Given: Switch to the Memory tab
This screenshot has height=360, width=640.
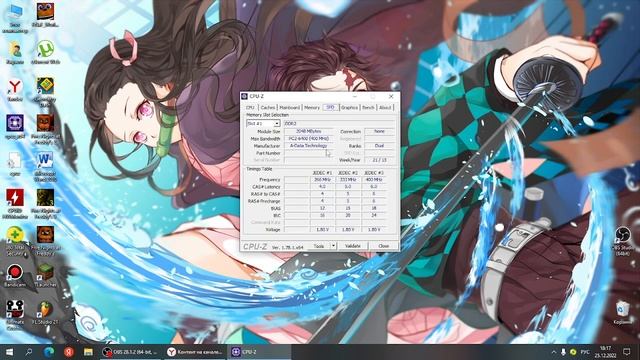Looking at the screenshot, I should point(312,107).
